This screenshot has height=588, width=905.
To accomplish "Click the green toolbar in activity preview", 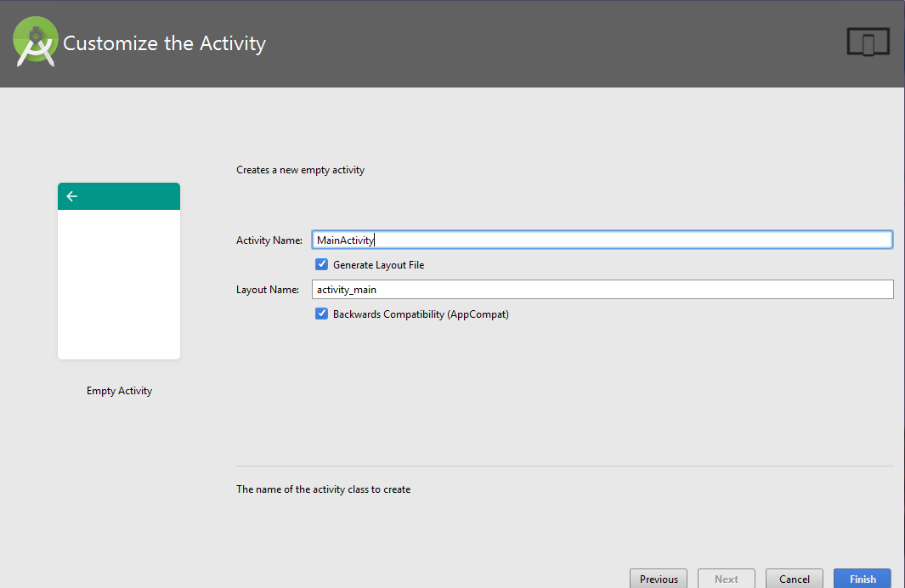I will click(119, 196).
